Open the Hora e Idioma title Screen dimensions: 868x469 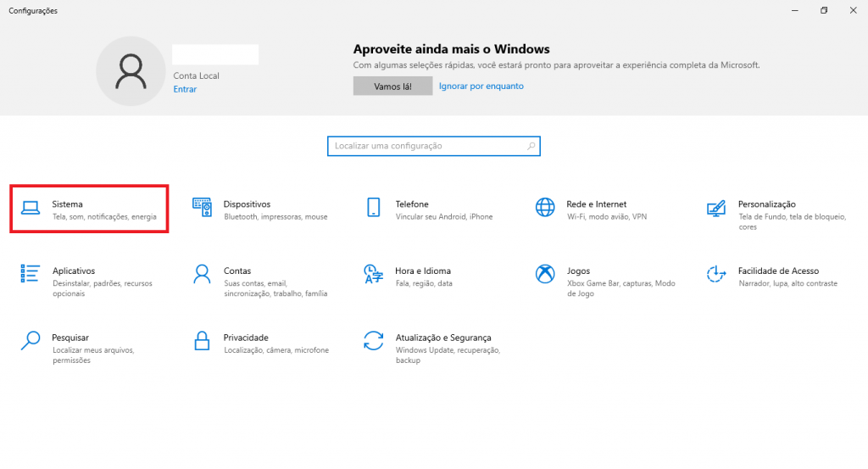click(423, 271)
